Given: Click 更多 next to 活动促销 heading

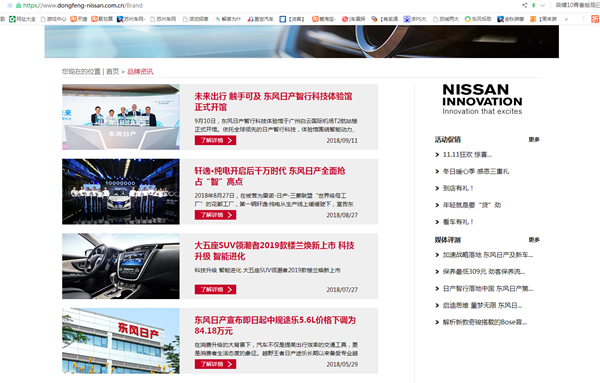Looking at the screenshot, I should (534, 140).
